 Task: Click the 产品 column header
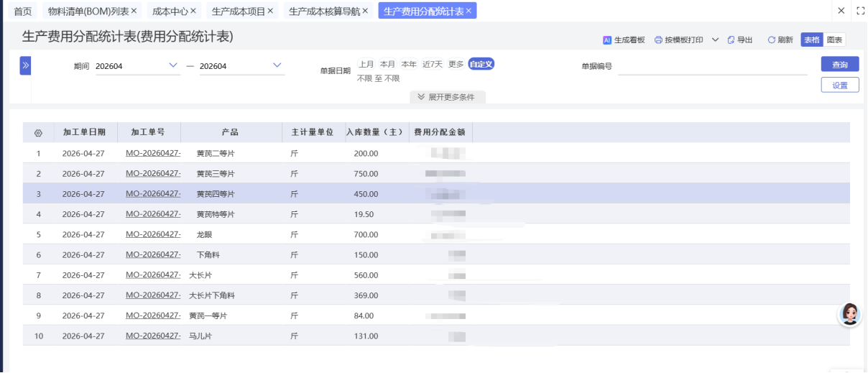tap(230, 132)
